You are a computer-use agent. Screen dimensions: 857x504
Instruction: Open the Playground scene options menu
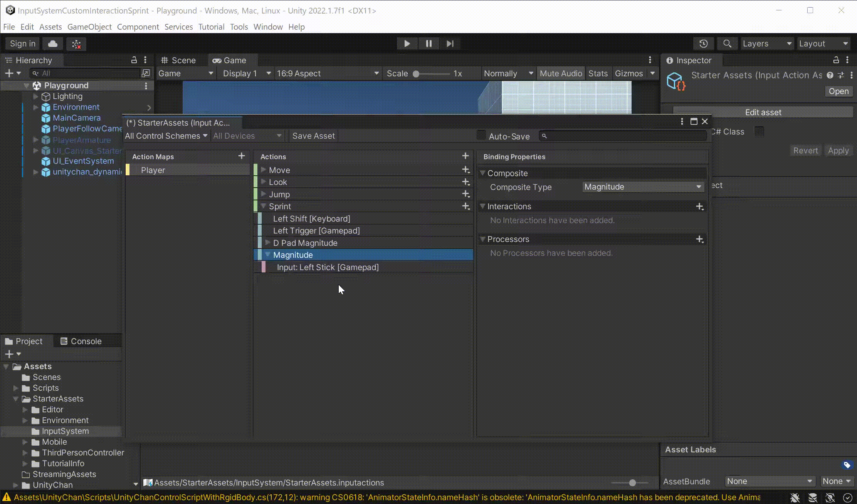tap(146, 86)
